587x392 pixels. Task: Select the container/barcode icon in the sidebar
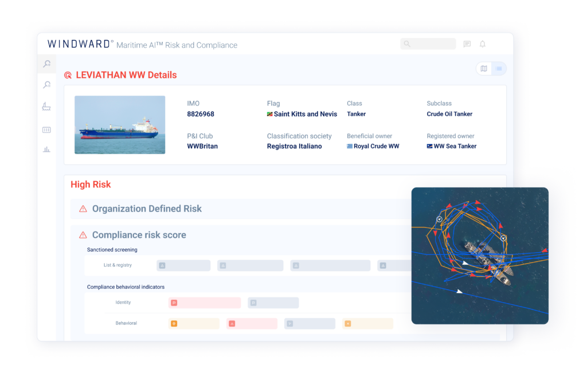[x=47, y=130]
